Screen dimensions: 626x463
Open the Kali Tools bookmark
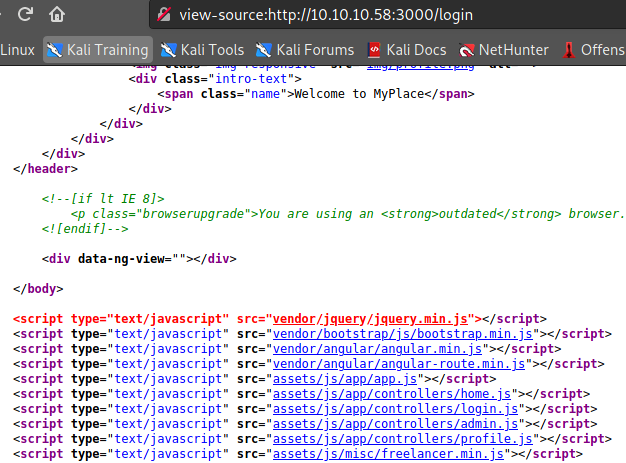(202, 50)
